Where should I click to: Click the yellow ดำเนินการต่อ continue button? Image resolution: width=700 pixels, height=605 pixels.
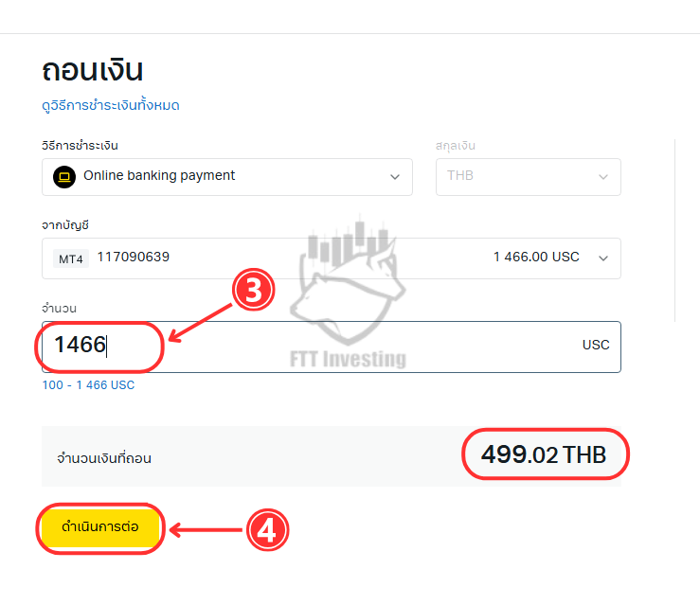(x=100, y=527)
